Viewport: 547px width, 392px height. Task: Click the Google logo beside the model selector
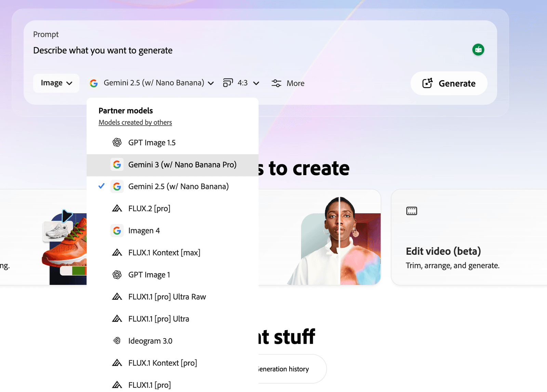tap(94, 83)
